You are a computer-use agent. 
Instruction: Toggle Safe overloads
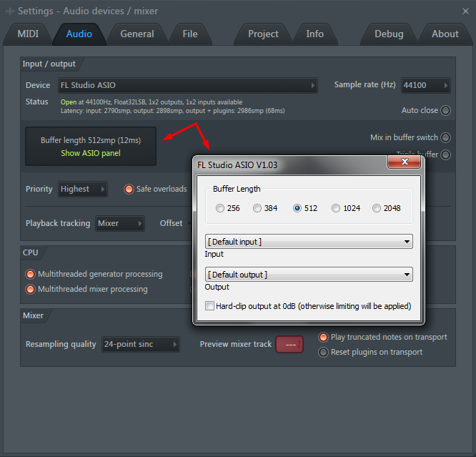tap(129, 189)
